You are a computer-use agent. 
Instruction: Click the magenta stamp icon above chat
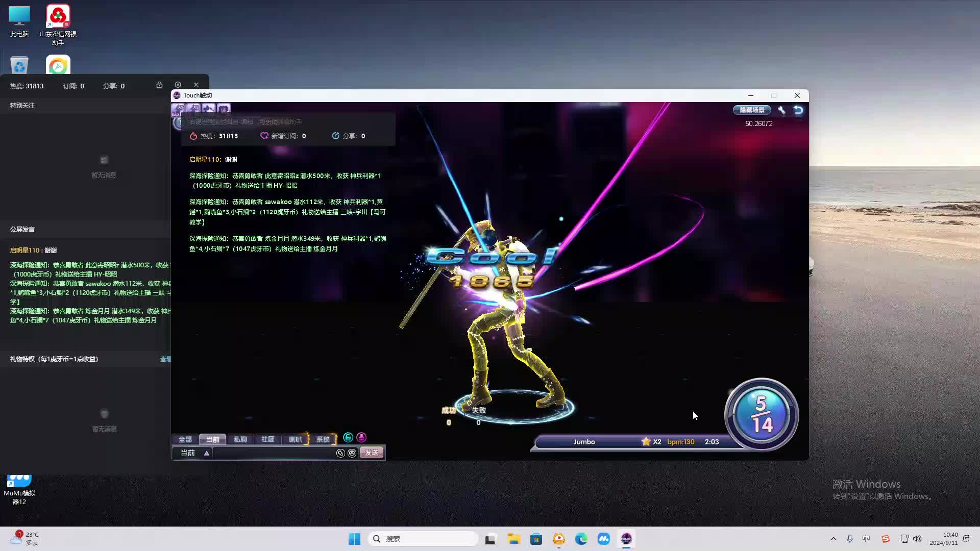click(361, 438)
